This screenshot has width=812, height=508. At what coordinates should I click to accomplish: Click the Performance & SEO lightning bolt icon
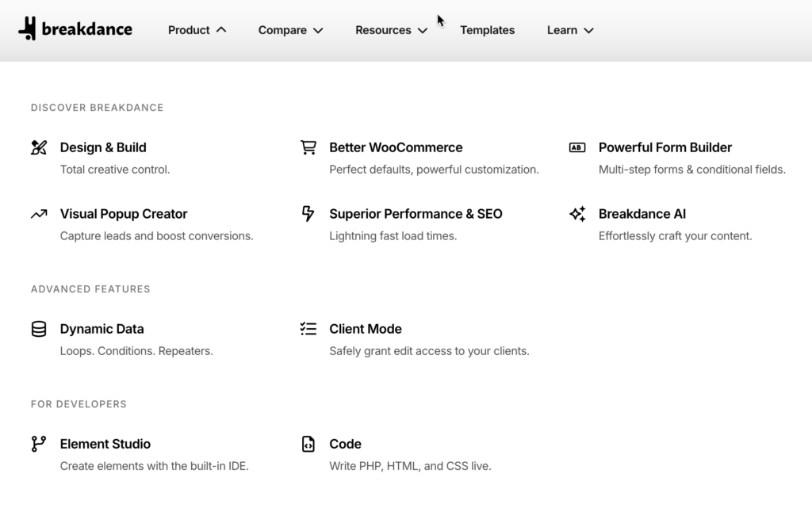308,214
